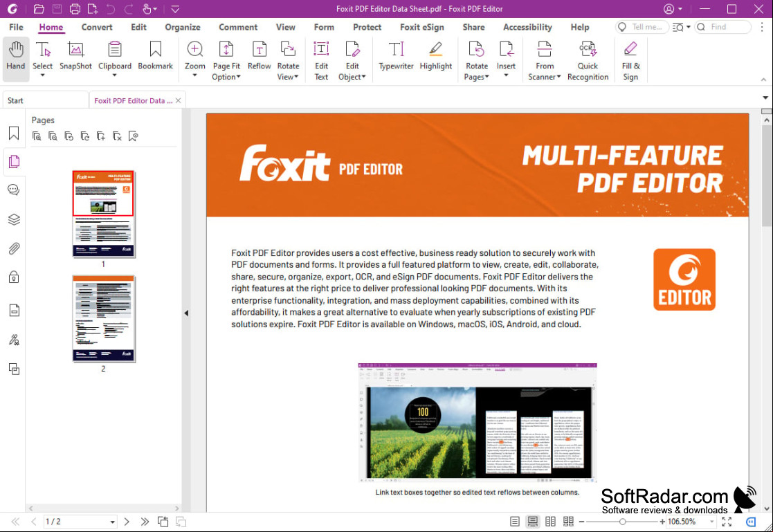Collapse the navigation panel arrow
This screenshot has width=773, height=532.
(186, 313)
